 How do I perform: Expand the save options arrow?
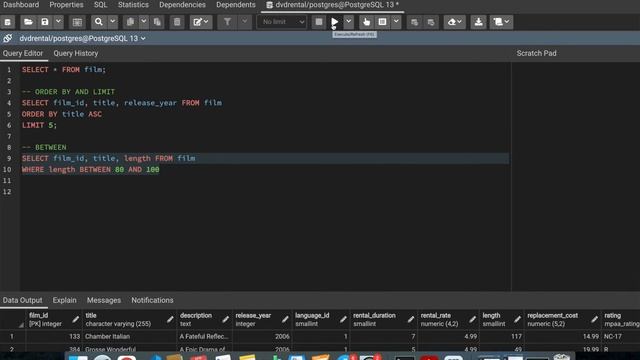(58, 22)
